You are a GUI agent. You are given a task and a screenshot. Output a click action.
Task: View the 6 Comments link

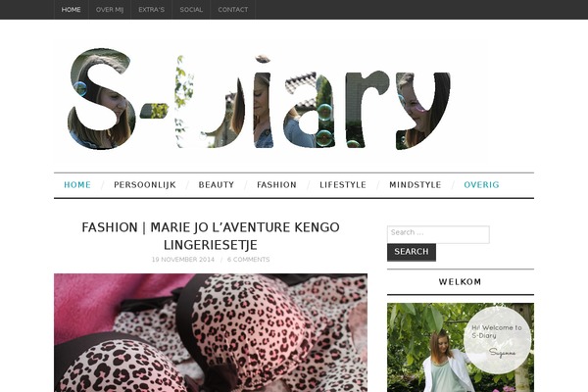(248, 260)
